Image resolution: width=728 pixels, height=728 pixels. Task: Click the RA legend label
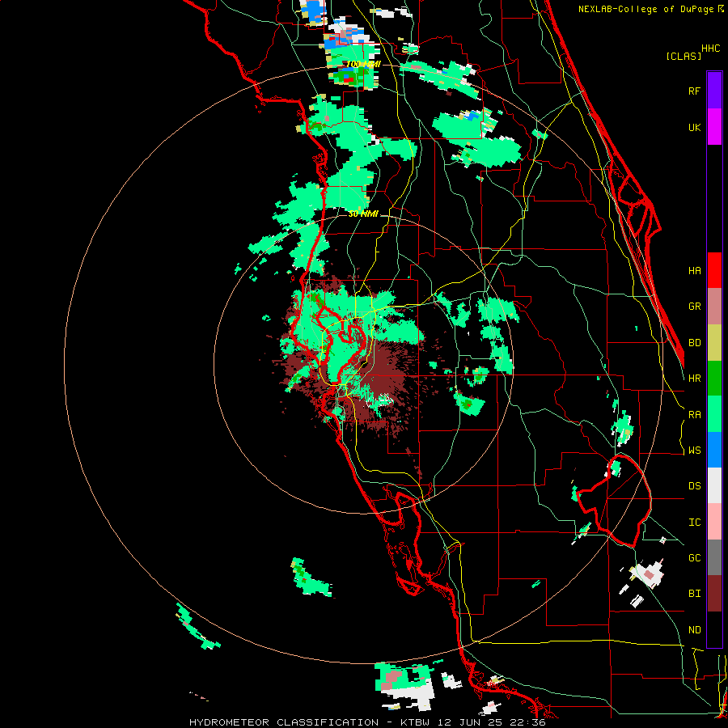[694, 415]
